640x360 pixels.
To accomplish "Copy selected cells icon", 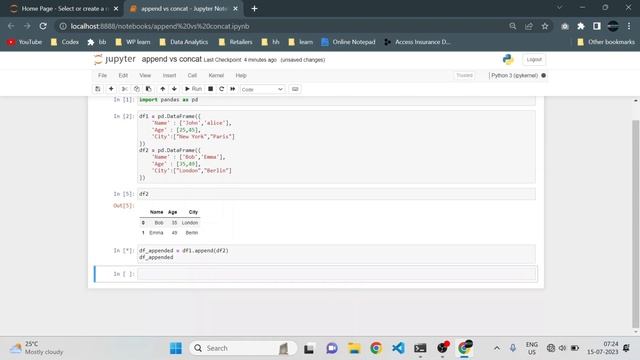I will point(137,89).
